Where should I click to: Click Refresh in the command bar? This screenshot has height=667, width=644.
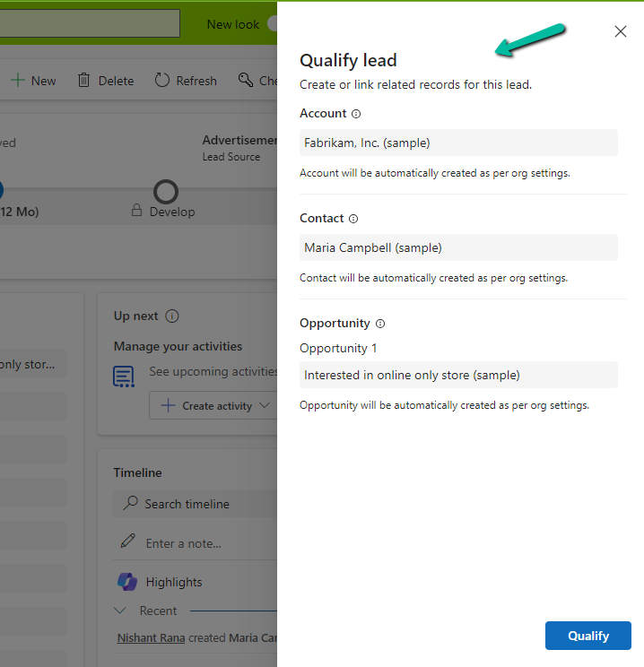186,81
